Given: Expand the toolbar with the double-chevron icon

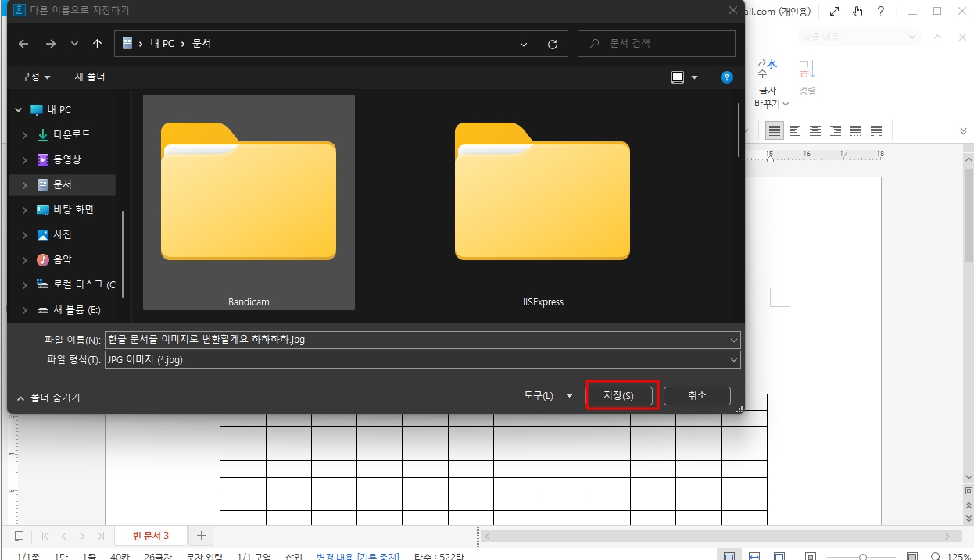Looking at the screenshot, I should coord(964,130).
